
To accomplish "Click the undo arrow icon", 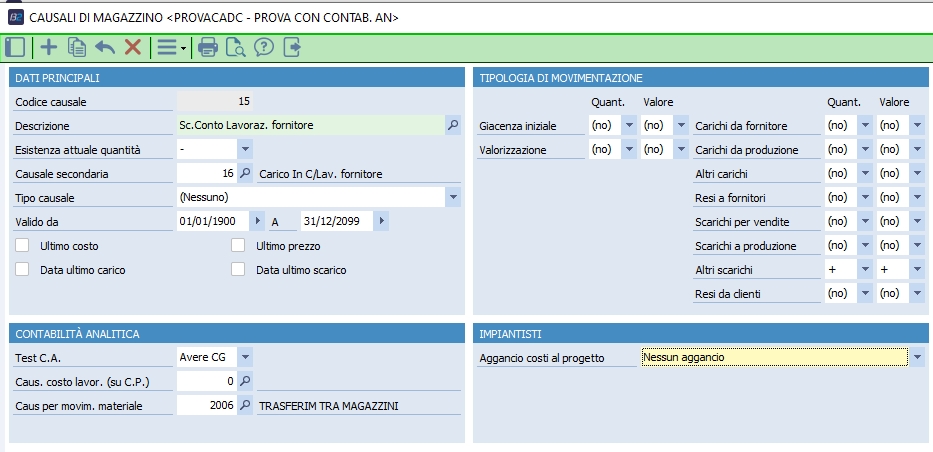I will (x=104, y=46).
